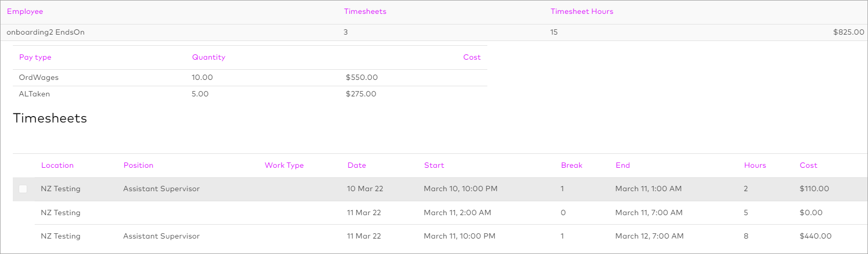
Task: Click the Work Type column header
Action: point(284,166)
